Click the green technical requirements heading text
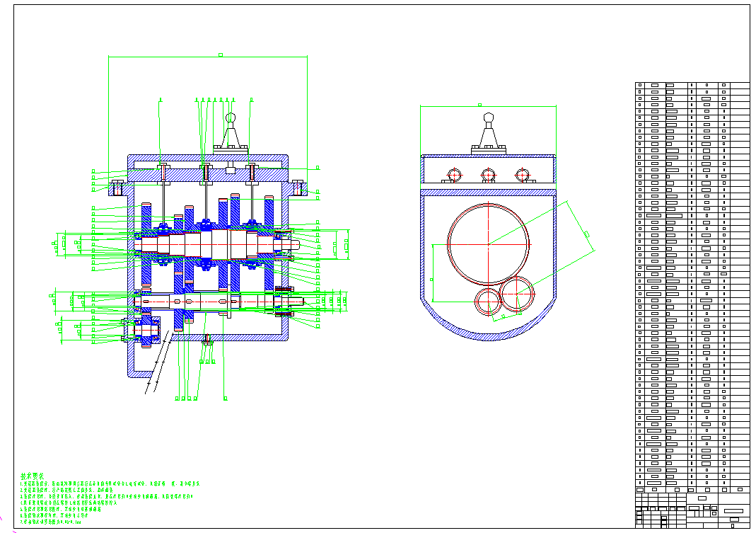756x533 pixels. click(32, 476)
